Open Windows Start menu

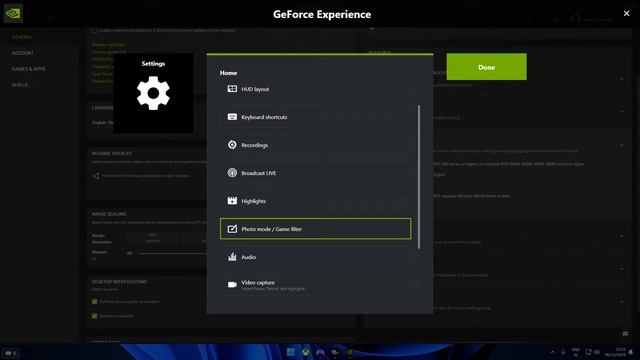point(291,352)
